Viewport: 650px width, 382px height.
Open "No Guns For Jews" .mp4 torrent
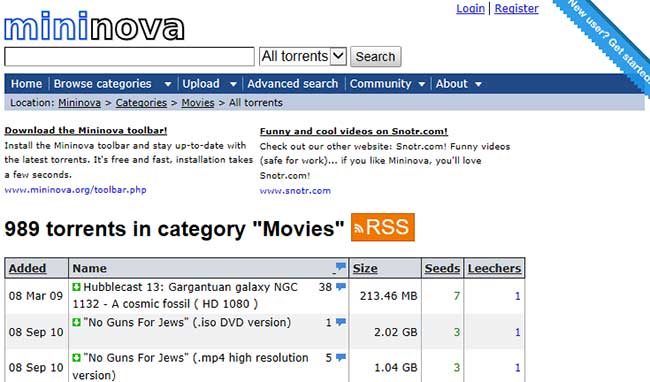click(191, 366)
